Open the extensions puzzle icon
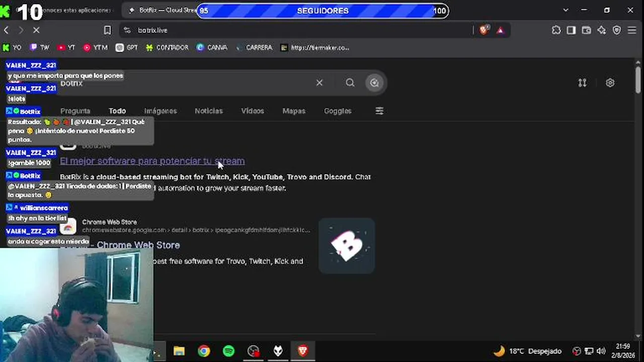 coord(556,30)
